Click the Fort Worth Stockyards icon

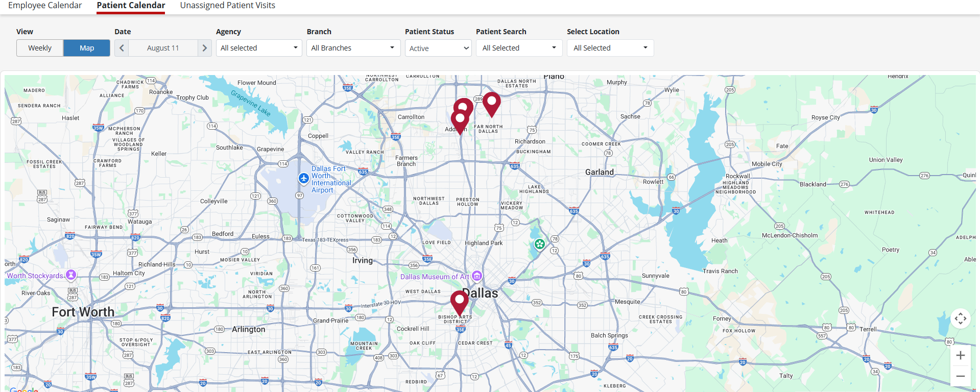click(71, 275)
